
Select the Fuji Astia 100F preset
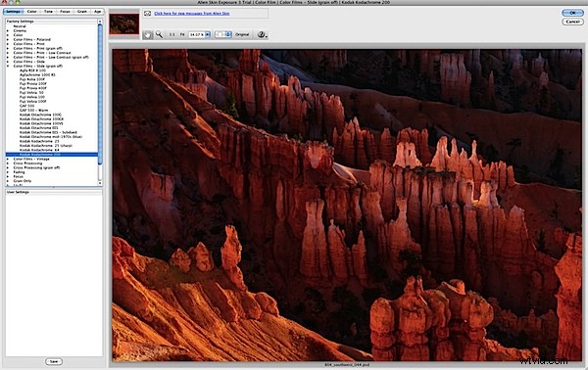tap(32, 79)
